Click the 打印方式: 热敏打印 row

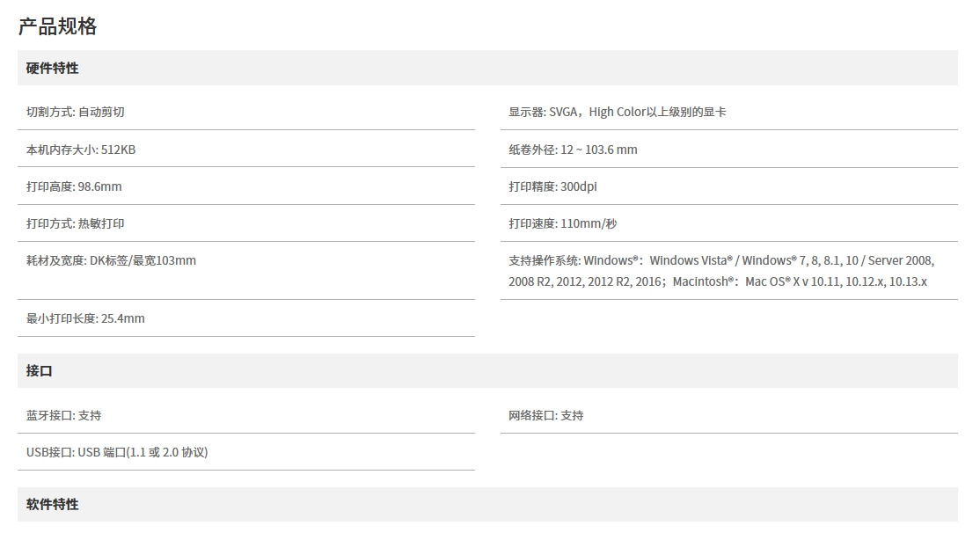pyautogui.click(x=76, y=223)
